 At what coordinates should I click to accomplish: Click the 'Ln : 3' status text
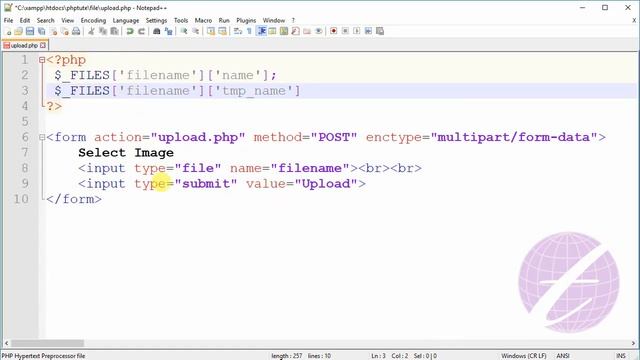tap(378, 356)
